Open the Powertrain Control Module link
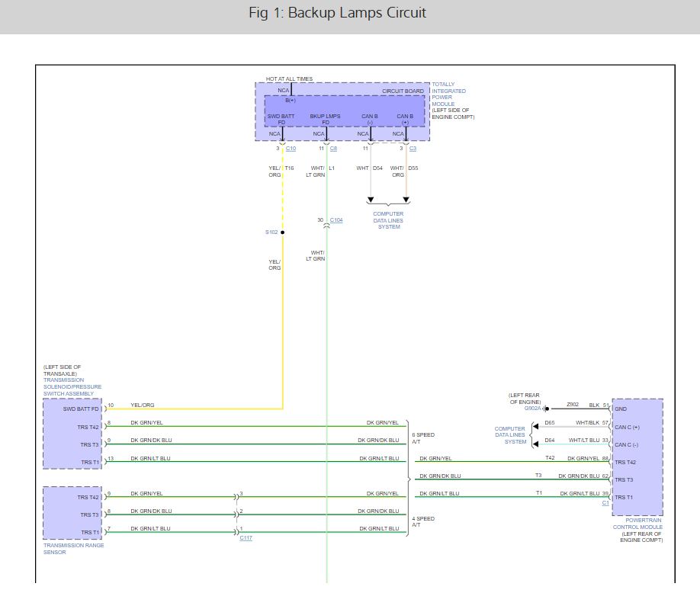Image resolution: width=700 pixels, height=609 pixels. (x=637, y=524)
